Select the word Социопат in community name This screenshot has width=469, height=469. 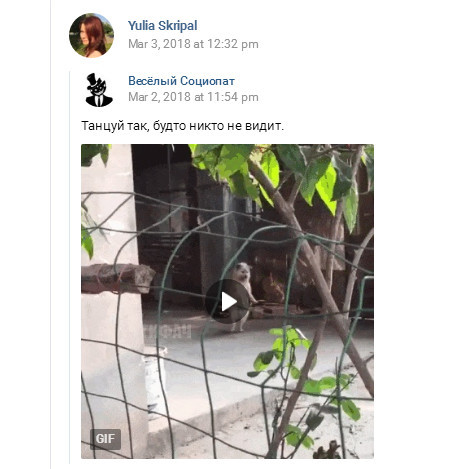pos(207,81)
